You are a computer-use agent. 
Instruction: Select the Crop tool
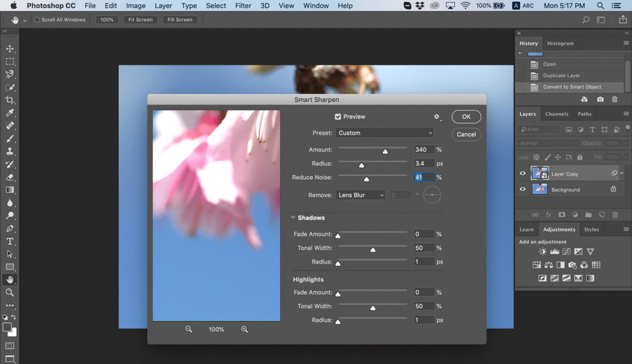[x=10, y=100]
